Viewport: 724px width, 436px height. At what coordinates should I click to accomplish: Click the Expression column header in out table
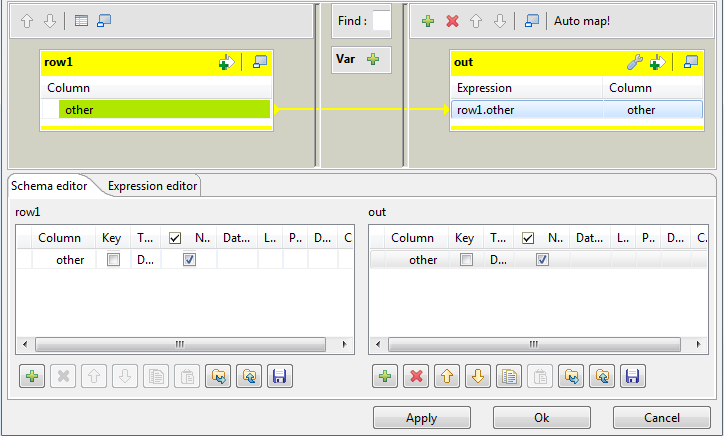pos(527,88)
